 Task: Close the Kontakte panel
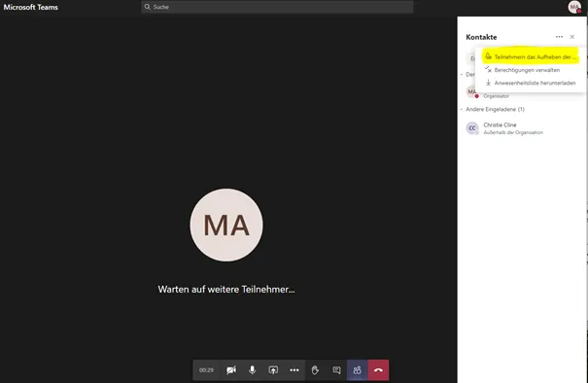click(x=571, y=37)
